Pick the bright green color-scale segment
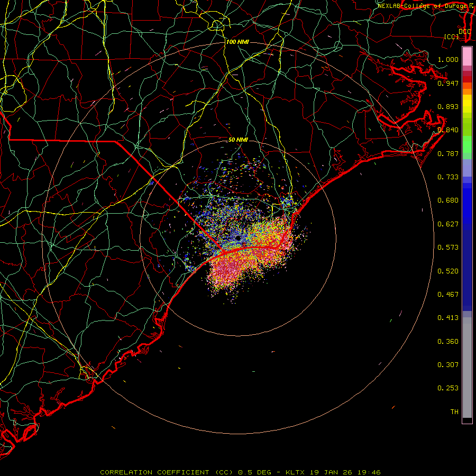The image size is (476, 476). pyautogui.click(x=467, y=144)
